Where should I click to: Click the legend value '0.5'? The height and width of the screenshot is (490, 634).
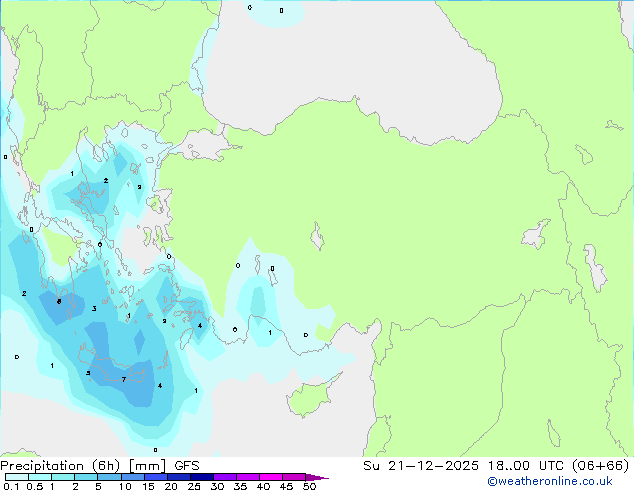point(35,486)
